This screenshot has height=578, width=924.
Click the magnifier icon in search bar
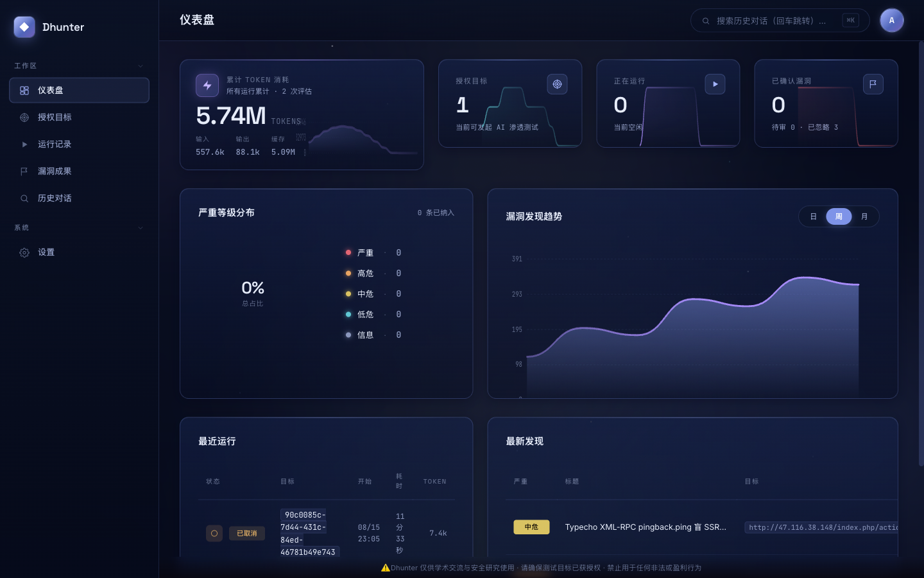pos(706,21)
